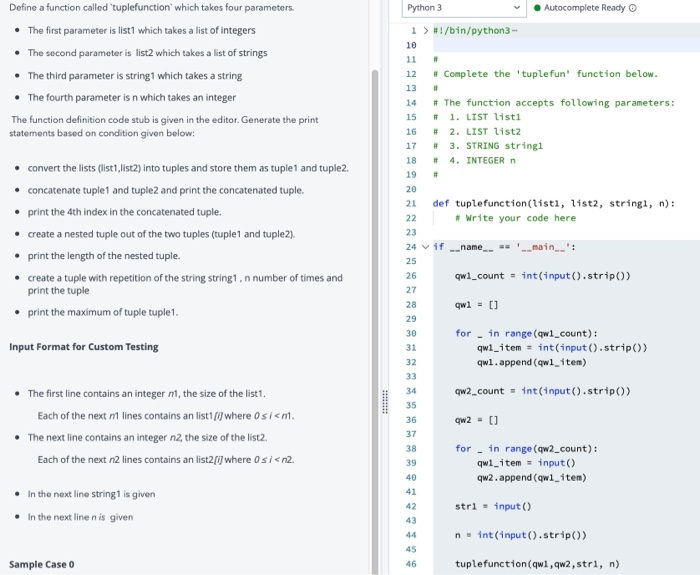Click the 'Complete the tuplefun function below' comment
Image resolution: width=700 pixels, height=575 pixels.
click(x=545, y=74)
